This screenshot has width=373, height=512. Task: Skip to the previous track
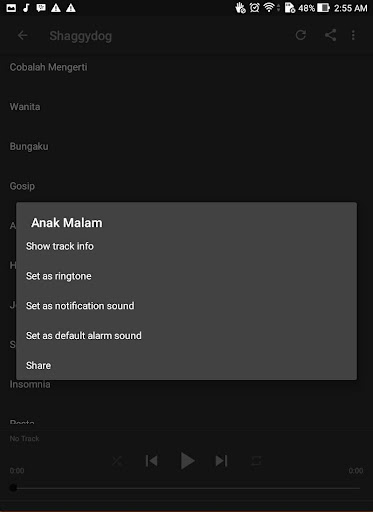[x=152, y=461]
